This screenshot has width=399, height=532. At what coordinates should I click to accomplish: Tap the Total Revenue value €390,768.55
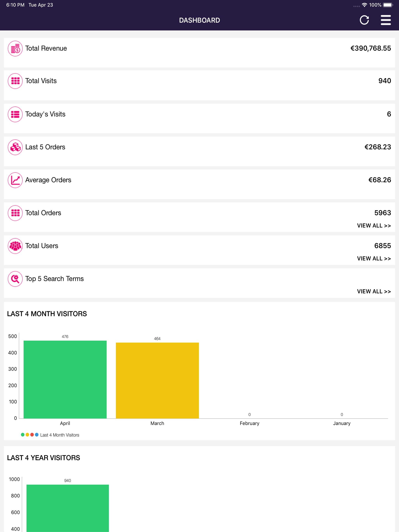click(371, 48)
